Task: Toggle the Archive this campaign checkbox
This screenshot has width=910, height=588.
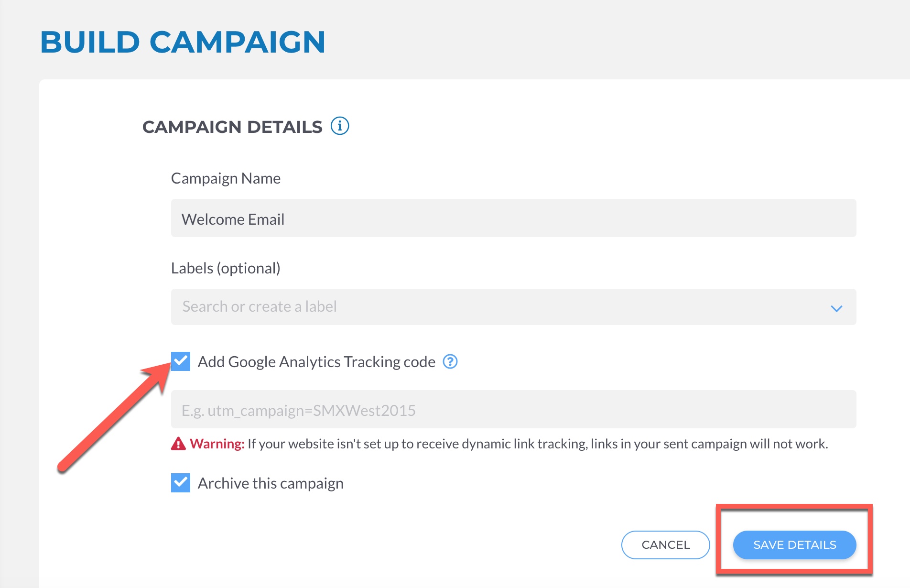Action: tap(181, 483)
